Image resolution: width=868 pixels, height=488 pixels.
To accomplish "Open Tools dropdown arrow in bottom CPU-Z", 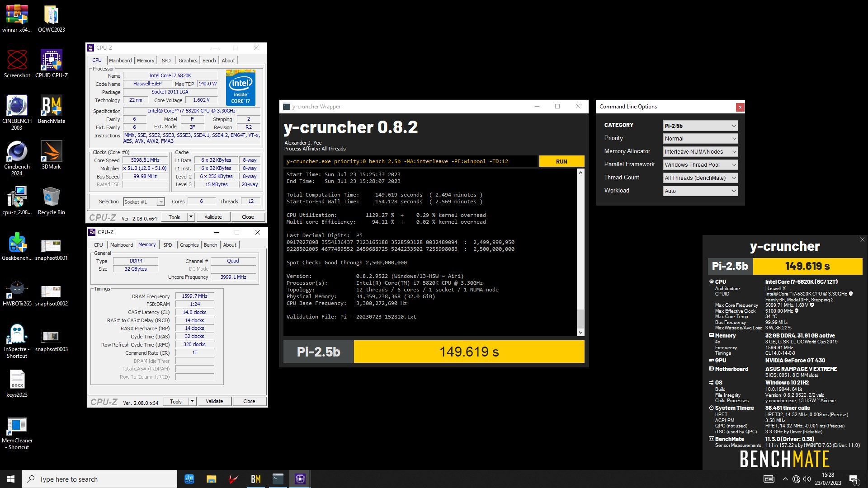I will point(193,401).
